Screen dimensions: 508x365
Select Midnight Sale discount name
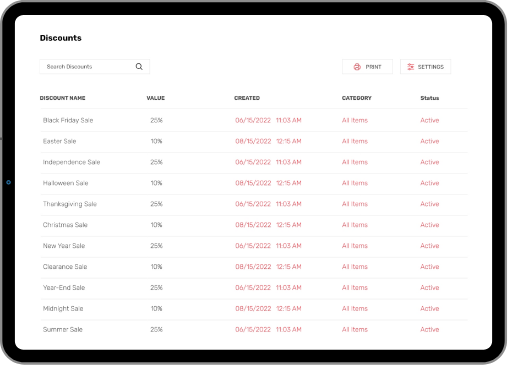click(x=63, y=309)
